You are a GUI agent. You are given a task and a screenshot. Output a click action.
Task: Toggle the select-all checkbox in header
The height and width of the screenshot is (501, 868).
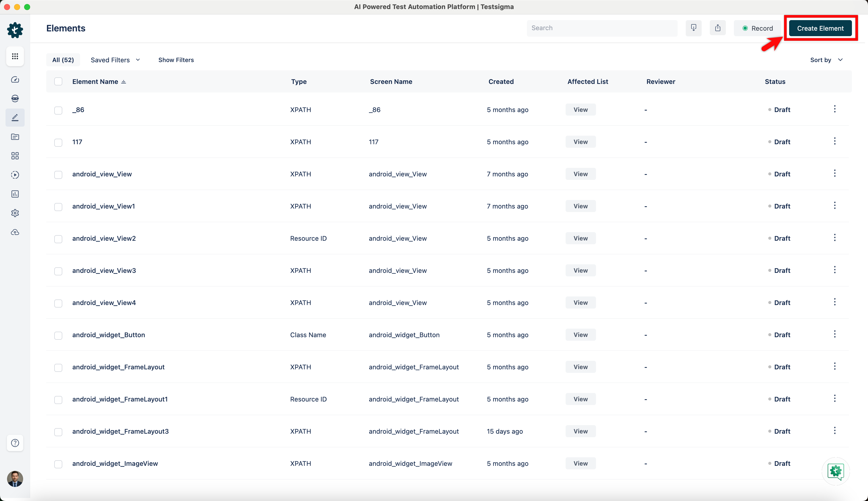(x=58, y=82)
